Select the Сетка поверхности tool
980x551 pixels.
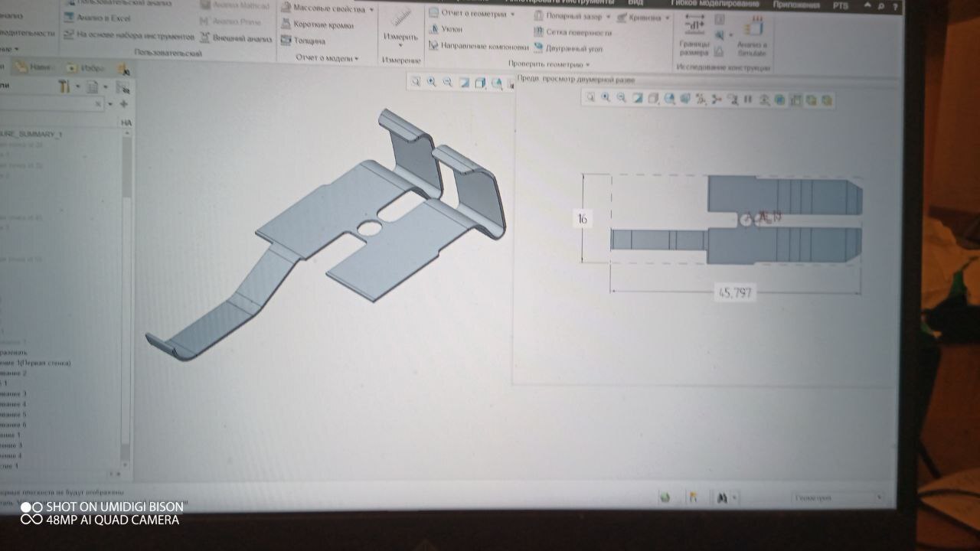(573, 32)
